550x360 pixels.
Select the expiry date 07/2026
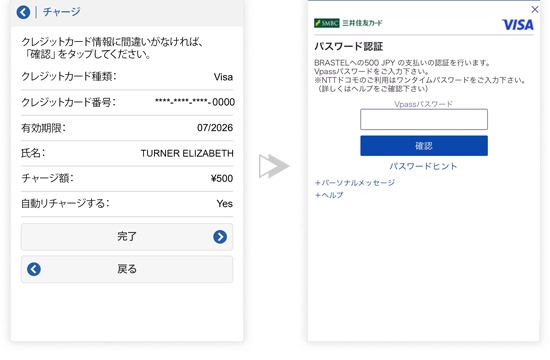point(215,128)
